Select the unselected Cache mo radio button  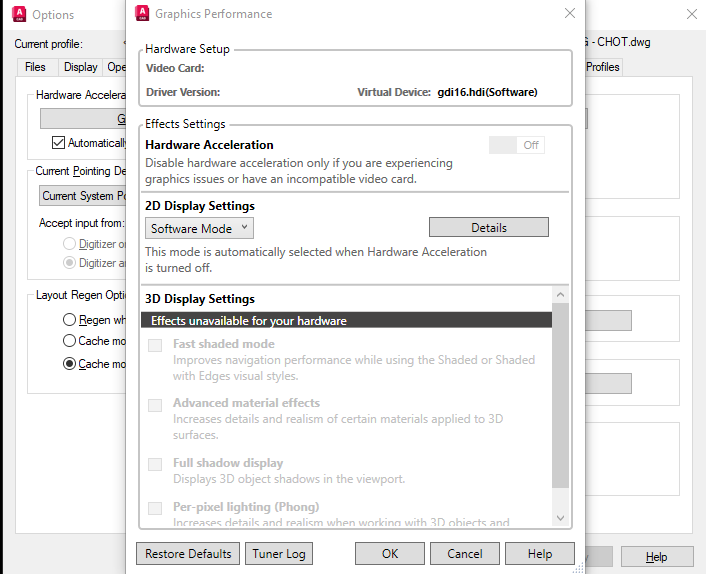(x=69, y=340)
